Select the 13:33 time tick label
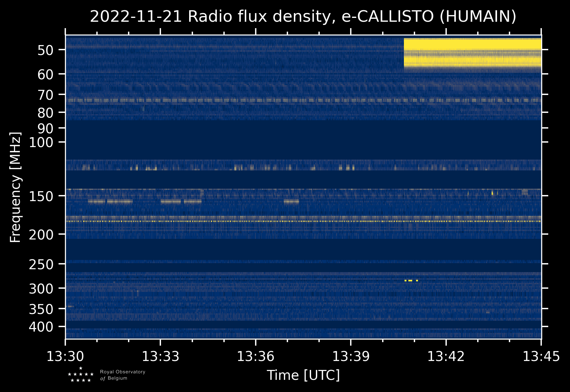This screenshot has height=392, width=570. pyautogui.click(x=160, y=356)
